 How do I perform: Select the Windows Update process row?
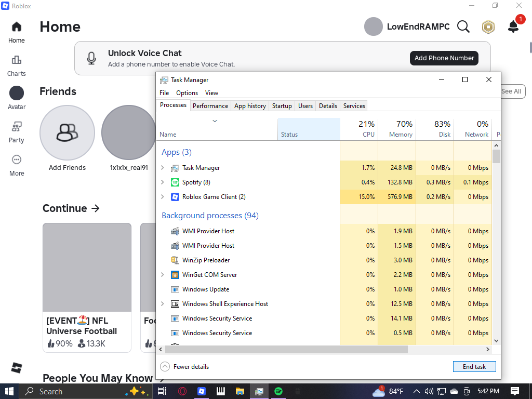(324, 289)
